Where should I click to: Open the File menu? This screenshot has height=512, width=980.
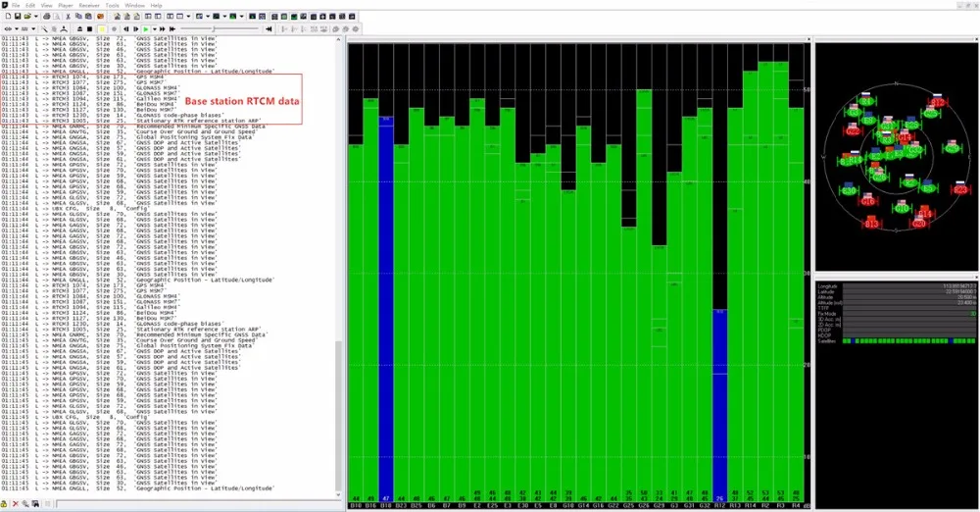[x=16, y=5]
